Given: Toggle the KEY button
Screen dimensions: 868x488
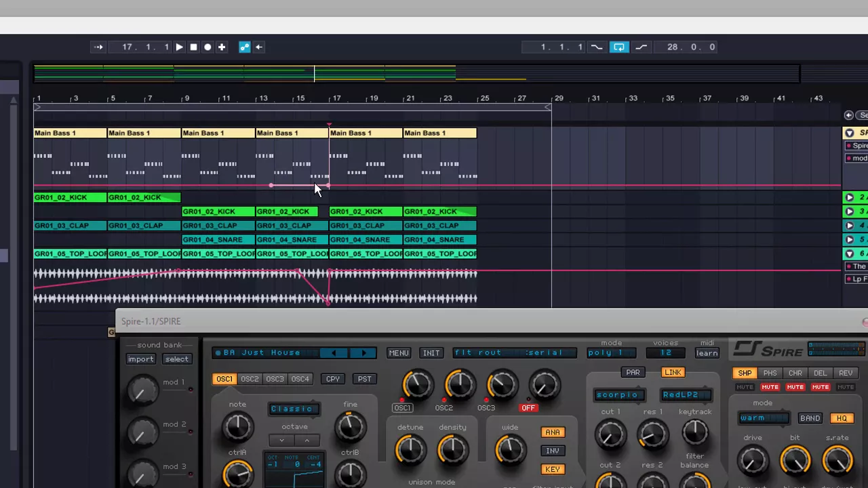Looking at the screenshot, I should coord(553,469).
